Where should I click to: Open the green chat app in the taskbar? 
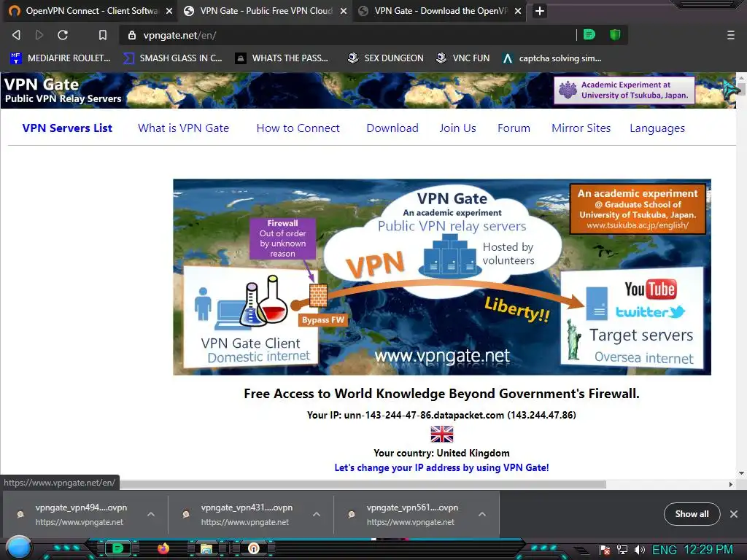coord(117,548)
